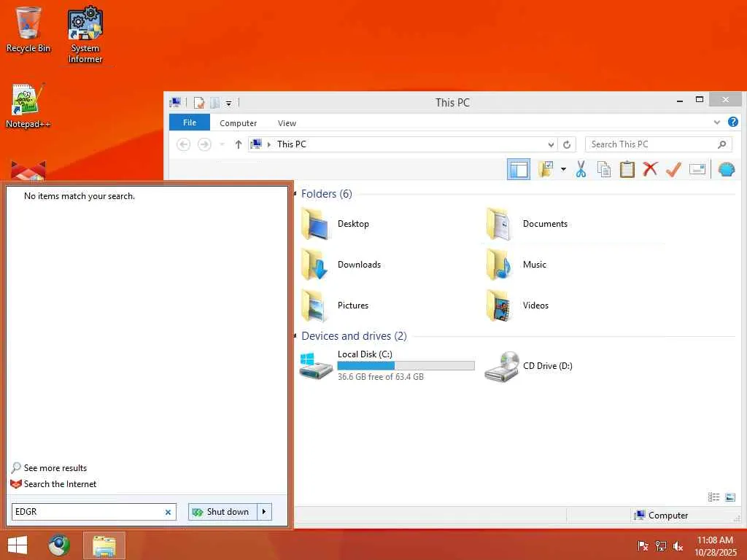Click the orange checkmark Properties icon
This screenshot has width=747, height=560.
tap(673, 169)
